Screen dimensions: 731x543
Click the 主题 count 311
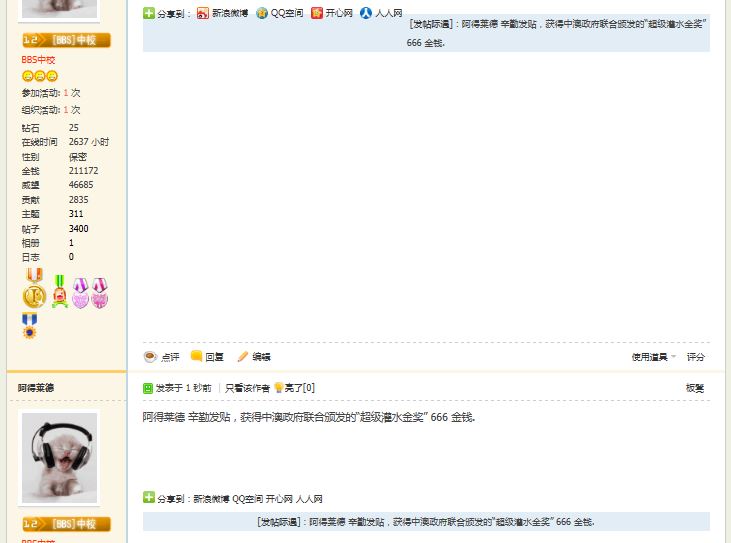[x=76, y=213]
